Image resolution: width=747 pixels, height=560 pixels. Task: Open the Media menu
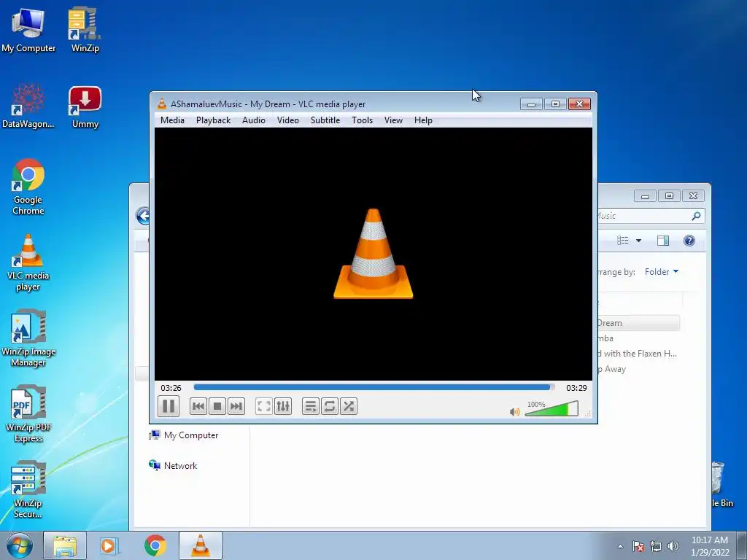(172, 120)
